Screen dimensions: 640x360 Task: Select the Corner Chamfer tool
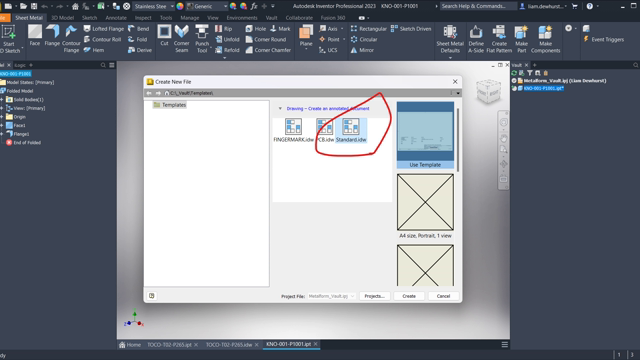[x=268, y=50]
